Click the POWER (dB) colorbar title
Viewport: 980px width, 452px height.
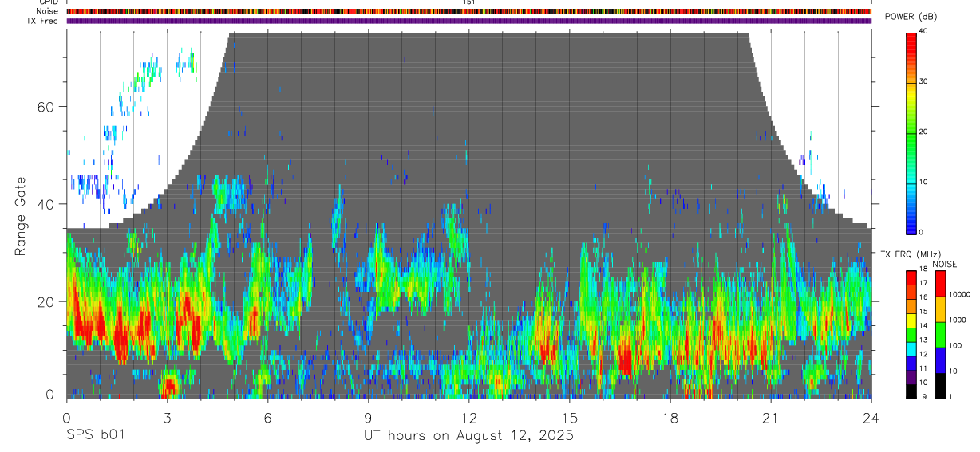point(911,17)
